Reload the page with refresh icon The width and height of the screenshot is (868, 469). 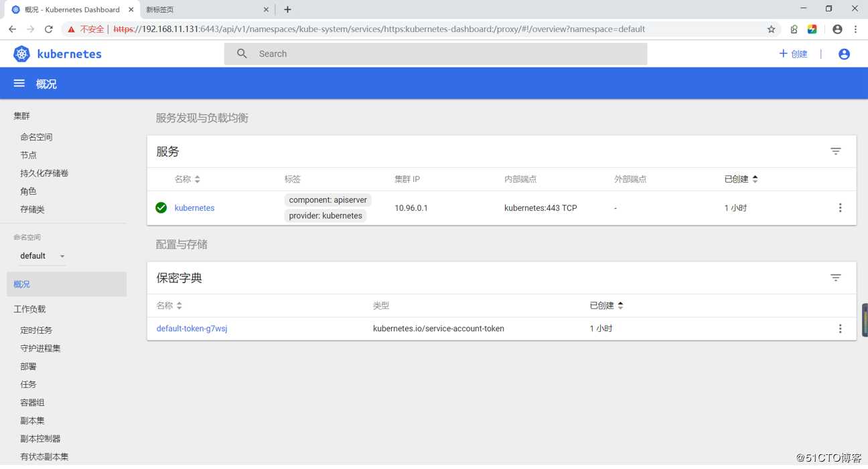pyautogui.click(x=48, y=29)
